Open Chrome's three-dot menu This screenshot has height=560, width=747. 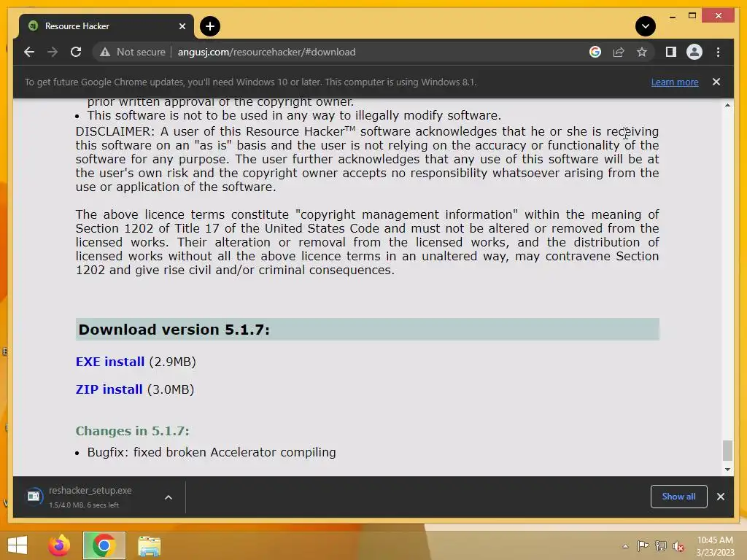718,52
